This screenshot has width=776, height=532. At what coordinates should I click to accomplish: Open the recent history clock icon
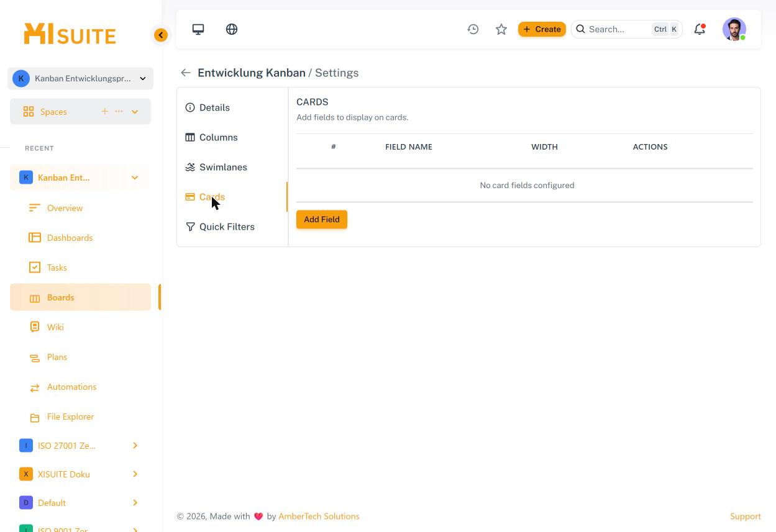(x=473, y=29)
